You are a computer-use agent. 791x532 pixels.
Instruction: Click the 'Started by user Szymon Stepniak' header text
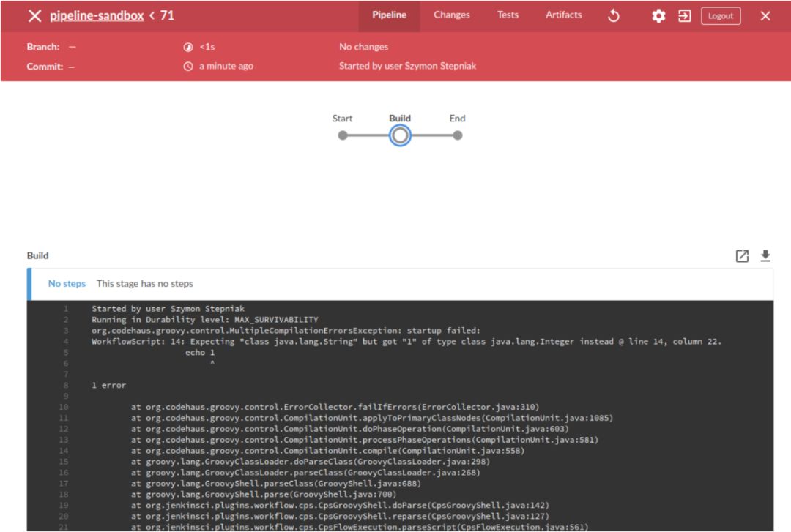pyautogui.click(x=407, y=66)
